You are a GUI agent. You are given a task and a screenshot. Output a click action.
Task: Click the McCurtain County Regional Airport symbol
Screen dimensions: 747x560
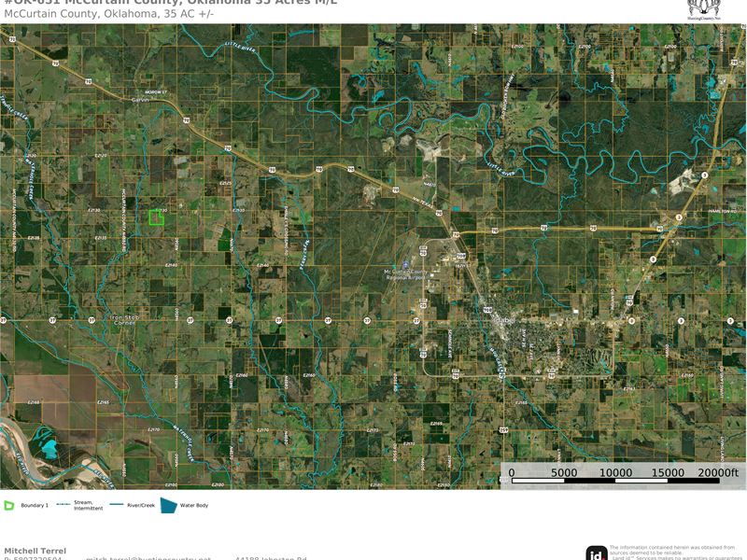point(405,264)
